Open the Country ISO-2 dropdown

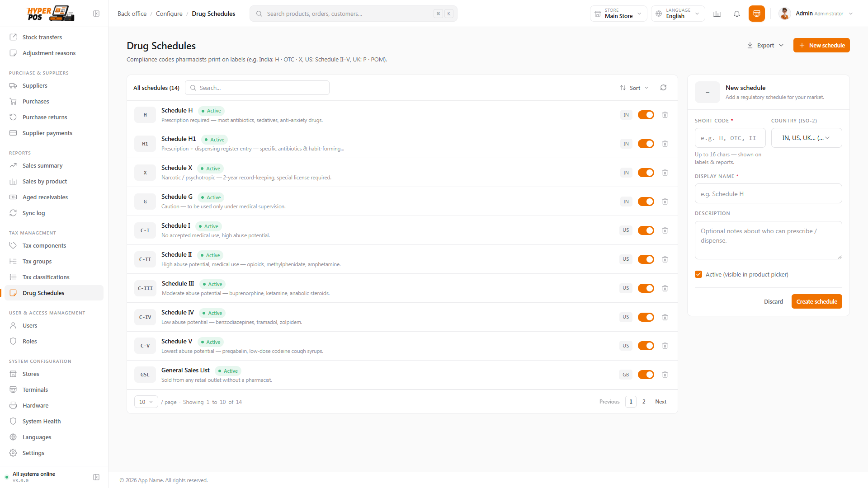807,138
